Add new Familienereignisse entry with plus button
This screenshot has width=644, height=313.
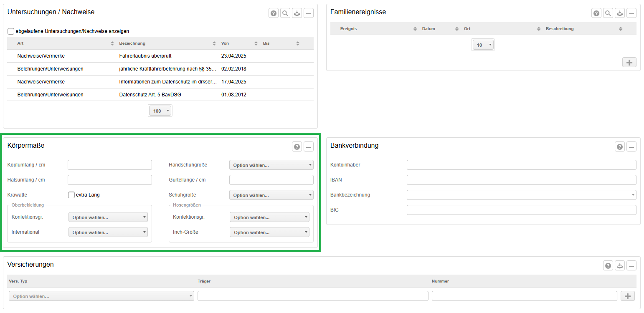(629, 63)
